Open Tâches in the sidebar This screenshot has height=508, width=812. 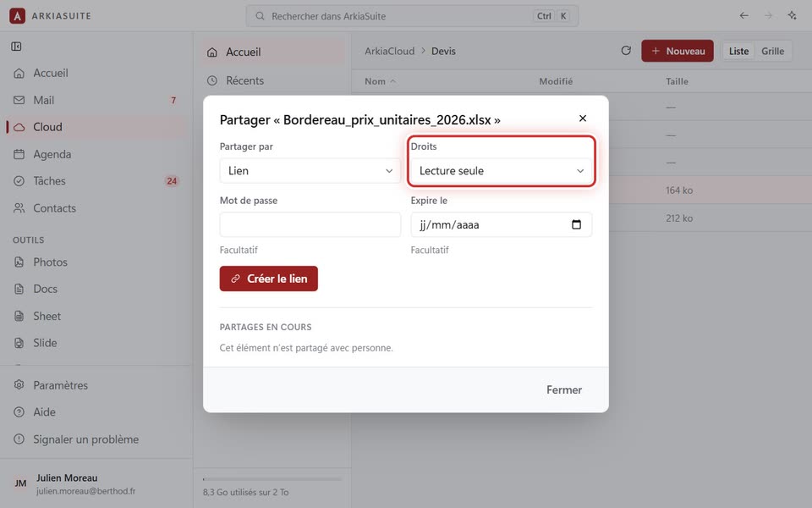click(96, 181)
